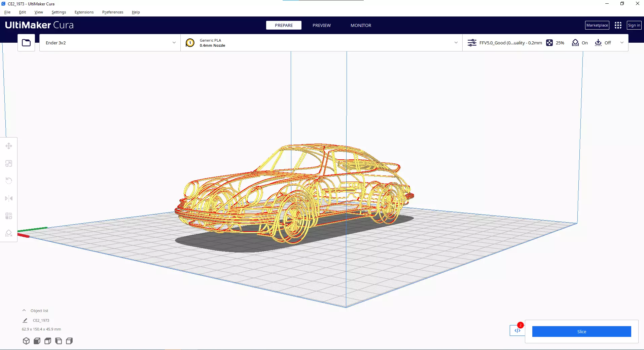This screenshot has width=644, height=350.
Task: Expand the Ender 3v2 printer dropdown
Action: 110,43
